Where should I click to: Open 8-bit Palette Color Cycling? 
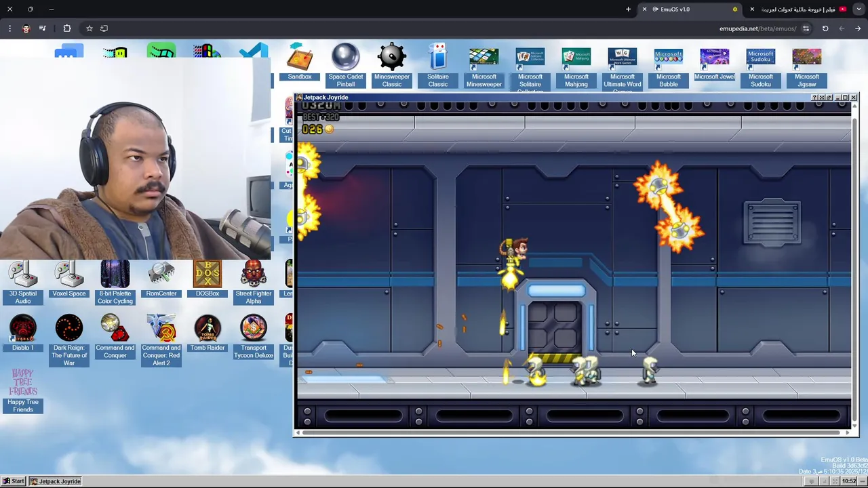pos(115,283)
